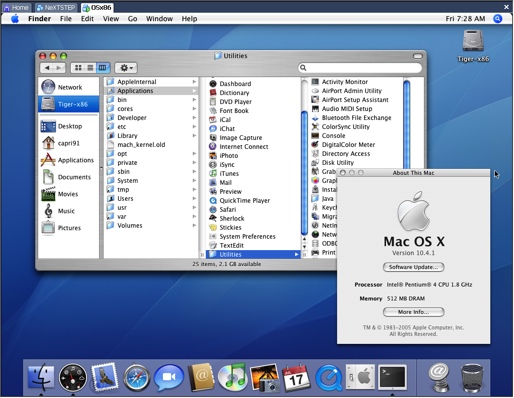Open iPhoto icon in the Dock
Image resolution: width=514 pixels, height=398 pixels.
tap(265, 378)
